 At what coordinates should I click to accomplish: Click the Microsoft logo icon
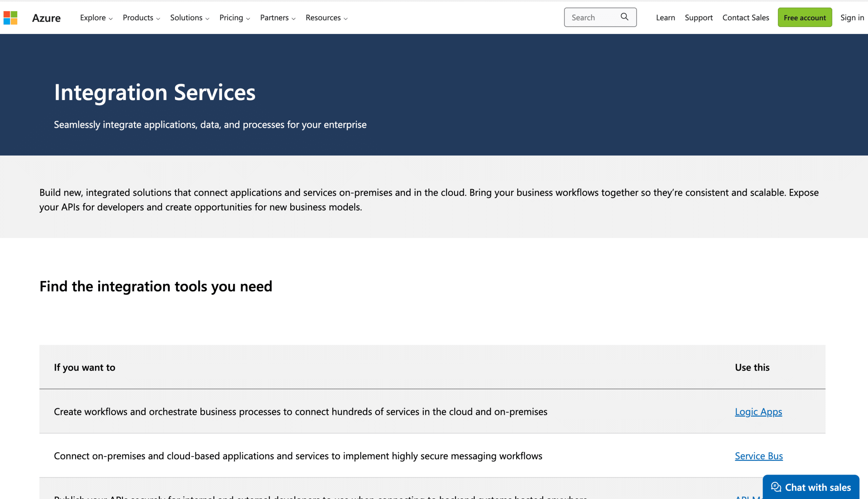tap(10, 17)
